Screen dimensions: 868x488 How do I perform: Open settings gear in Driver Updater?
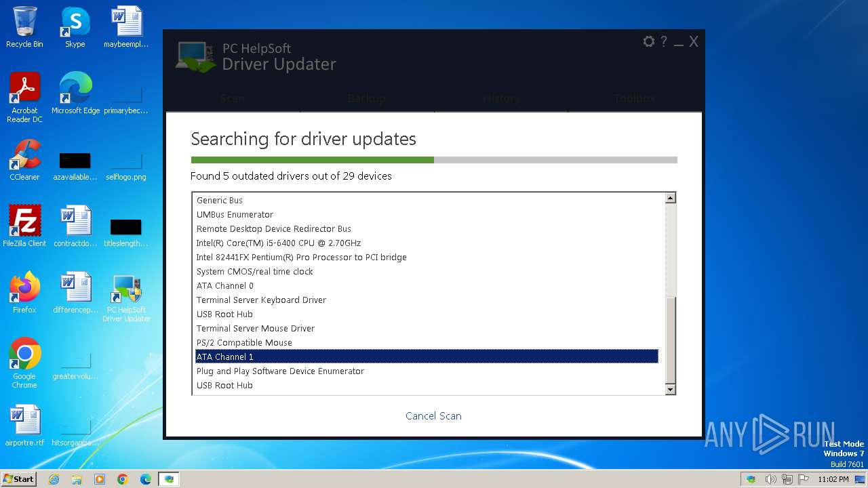click(649, 42)
